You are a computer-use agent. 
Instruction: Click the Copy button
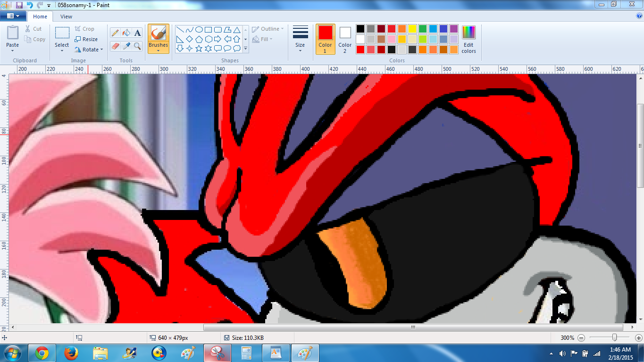coord(35,39)
